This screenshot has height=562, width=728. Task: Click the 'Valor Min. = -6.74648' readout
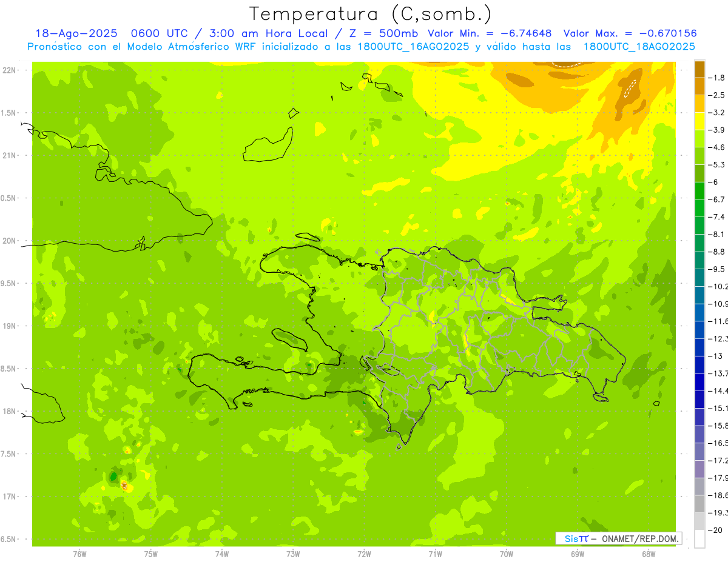(490, 33)
